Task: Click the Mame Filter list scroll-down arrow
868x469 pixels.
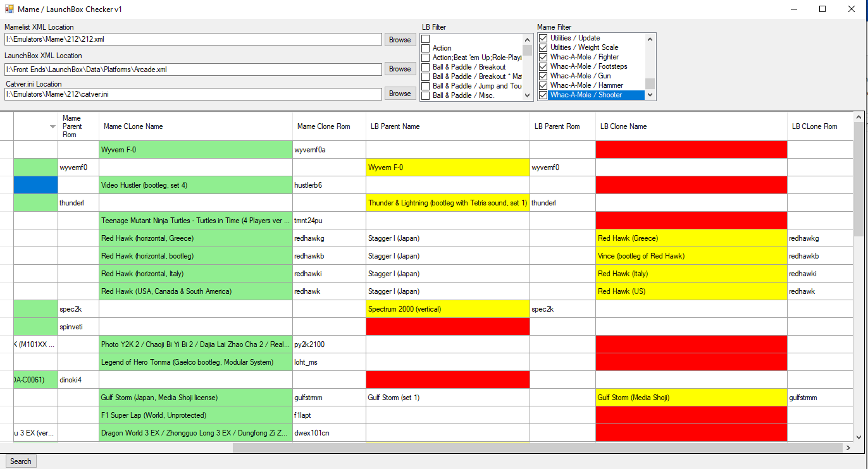Action: pos(650,95)
